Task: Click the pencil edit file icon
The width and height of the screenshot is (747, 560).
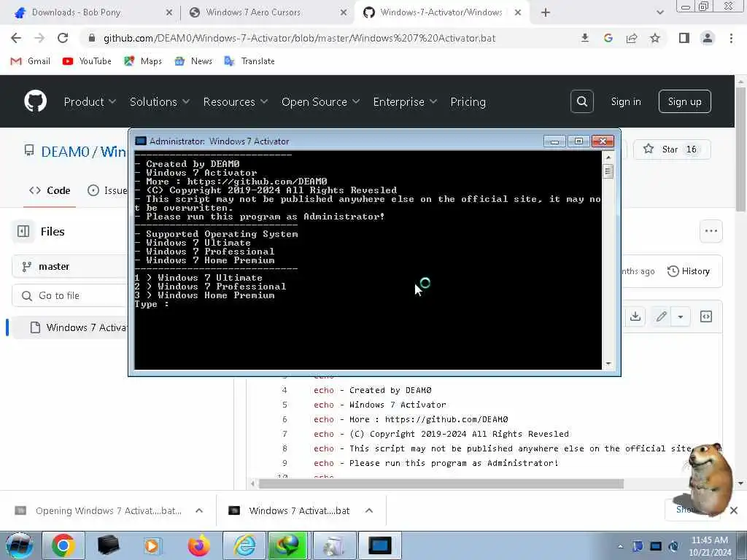Action: coord(661,316)
